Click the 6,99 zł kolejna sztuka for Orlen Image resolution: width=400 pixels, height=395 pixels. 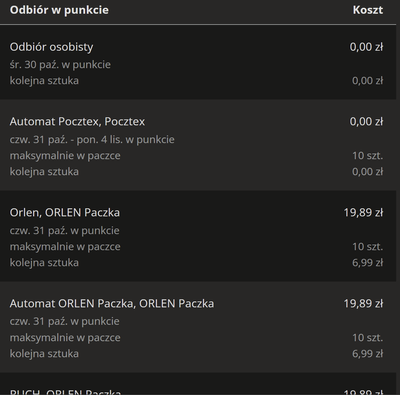[367, 263]
